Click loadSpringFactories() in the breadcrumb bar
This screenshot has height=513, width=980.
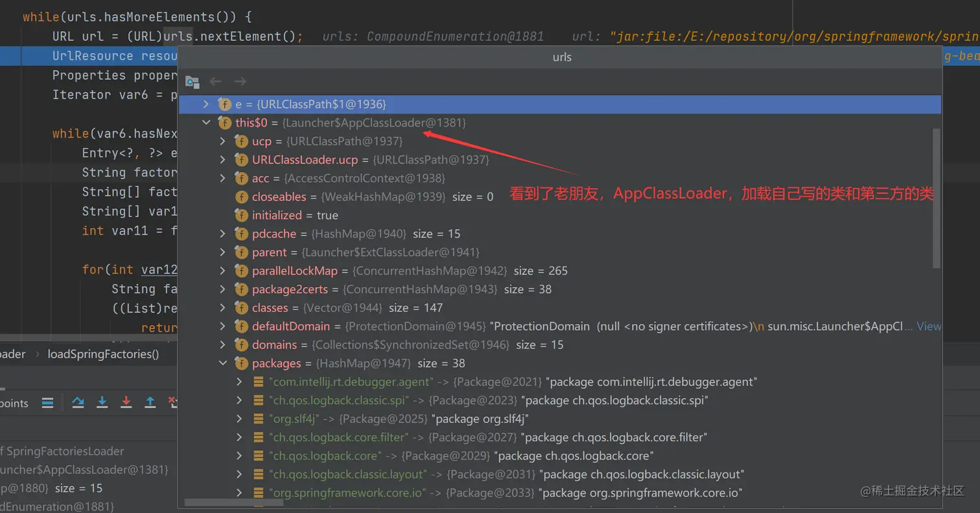tap(103, 354)
